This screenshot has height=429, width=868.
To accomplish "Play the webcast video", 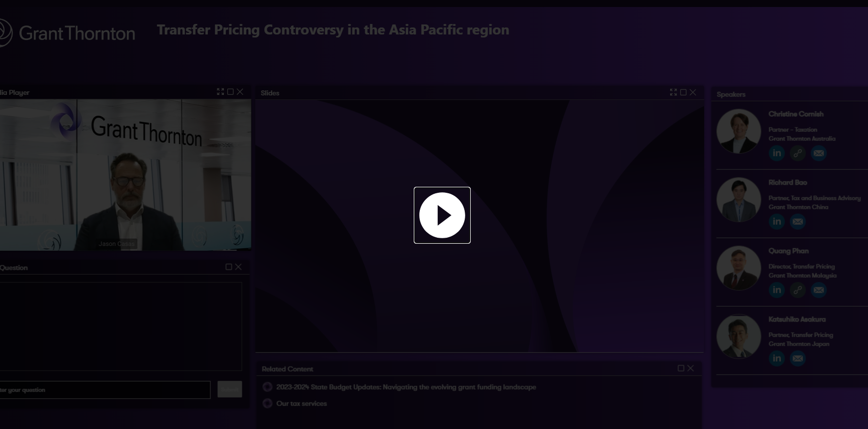I will (442, 215).
